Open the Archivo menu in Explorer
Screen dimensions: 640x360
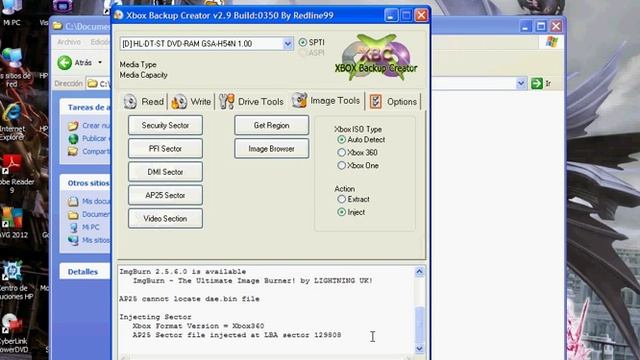[x=69, y=42]
